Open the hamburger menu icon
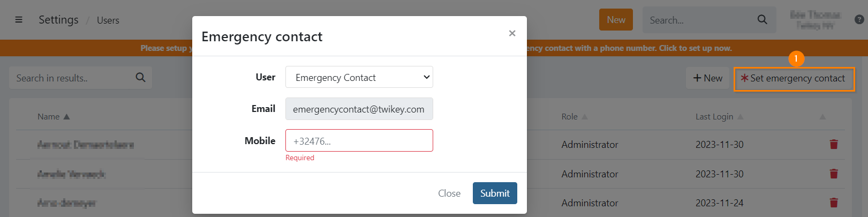Screen dimensions: 868x217 [x=19, y=20]
